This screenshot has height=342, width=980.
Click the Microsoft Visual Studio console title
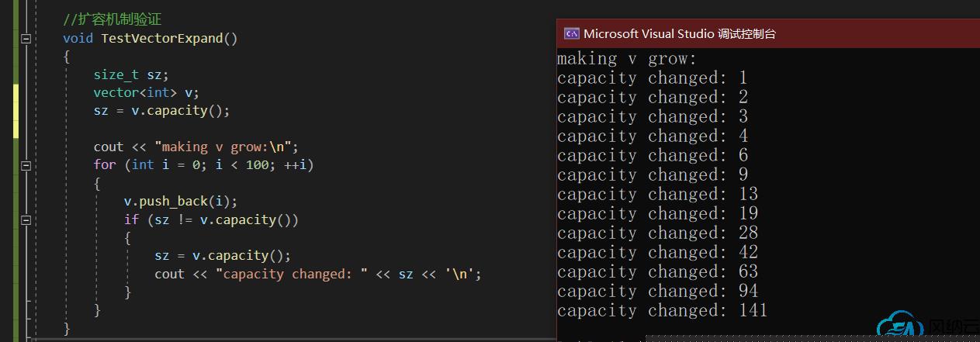[x=679, y=33]
